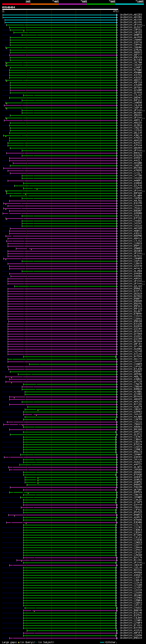This screenshot has height=644, width=146.
Task: Click label UniRef100_B5QYM1
Action: (x=131, y=304)
